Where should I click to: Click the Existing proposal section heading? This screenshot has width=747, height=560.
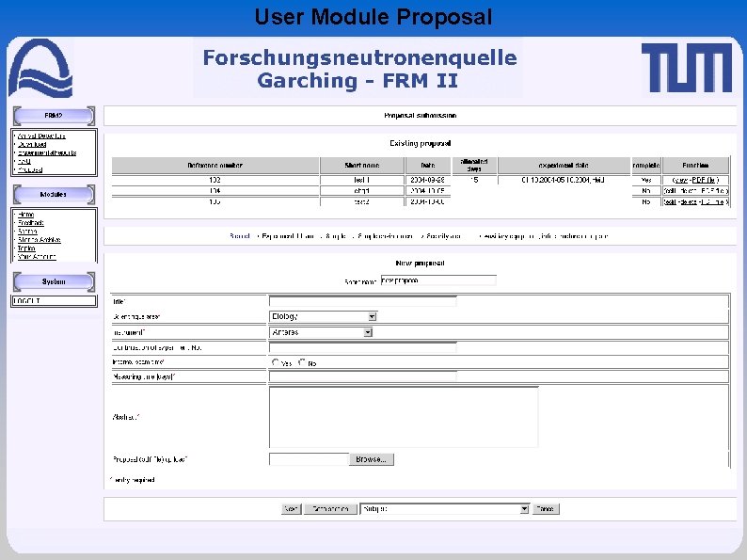click(421, 143)
